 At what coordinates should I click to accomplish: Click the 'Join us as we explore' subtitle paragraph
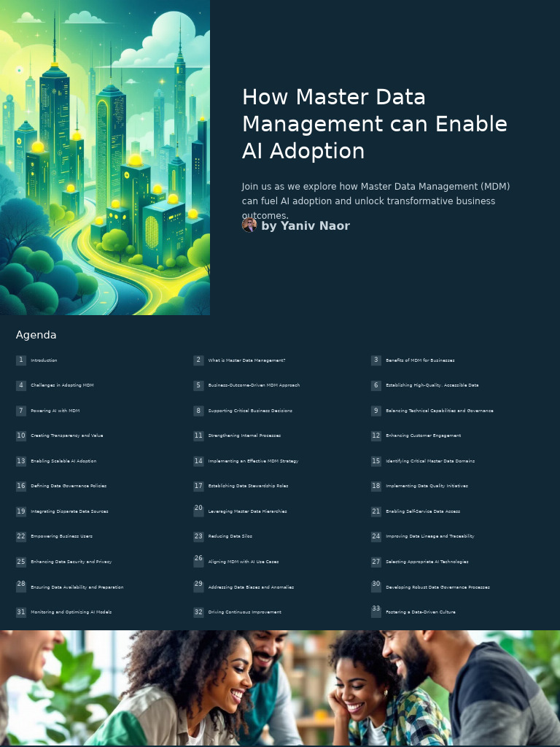[376, 201]
